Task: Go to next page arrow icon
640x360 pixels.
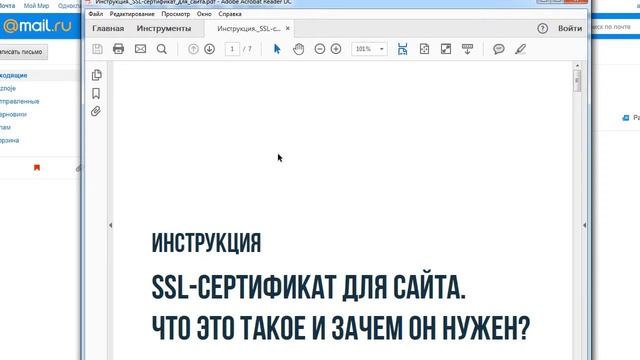Action: (x=209, y=49)
